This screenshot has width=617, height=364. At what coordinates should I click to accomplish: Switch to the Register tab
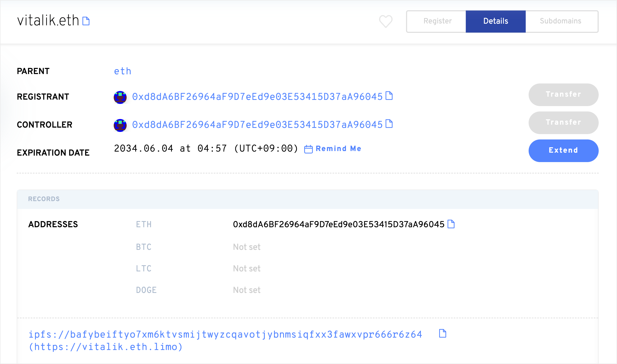[437, 21]
